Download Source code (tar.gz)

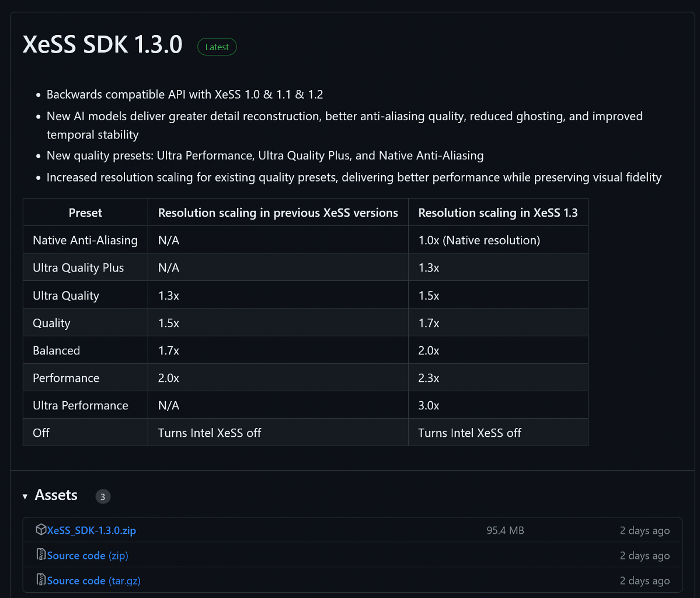[94, 580]
